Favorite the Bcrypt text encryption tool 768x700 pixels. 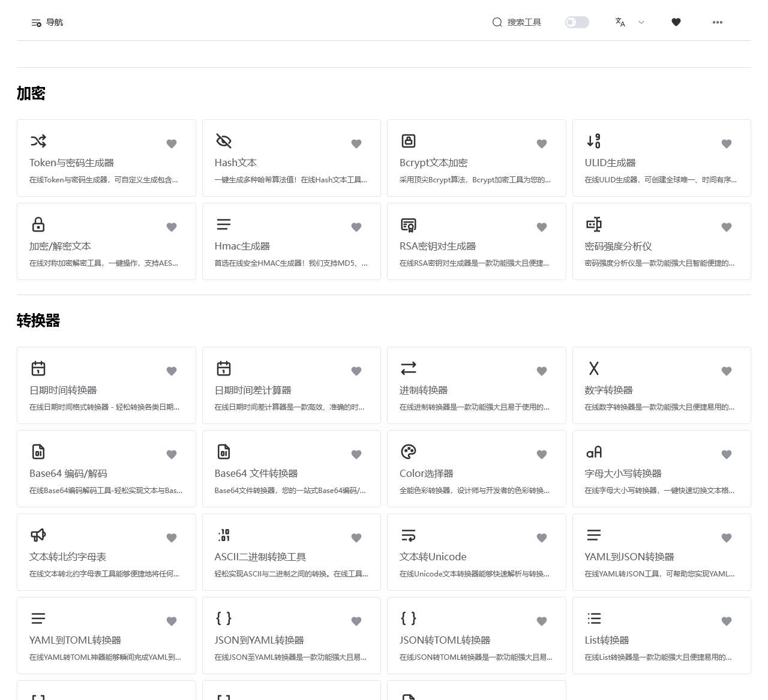pyautogui.click(x=541, y=144)
